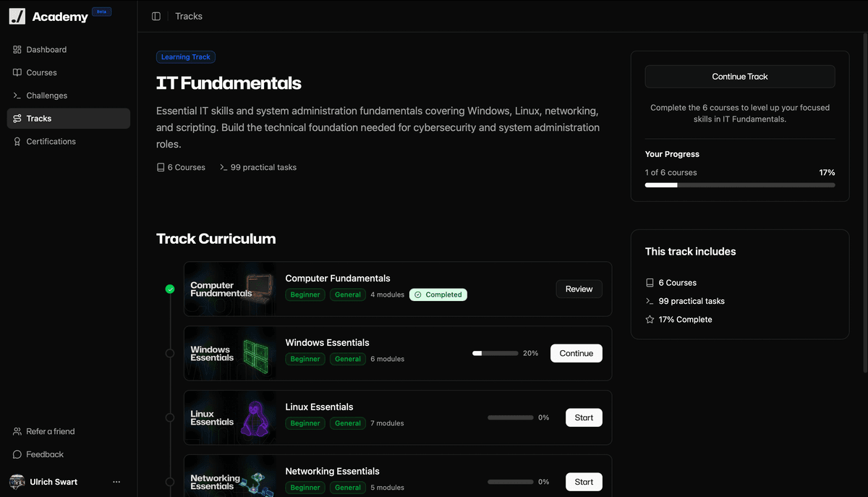This screenshot has height=497, width=868.
Task: Click the Refer a friend people icon
Action: (16, 431)
